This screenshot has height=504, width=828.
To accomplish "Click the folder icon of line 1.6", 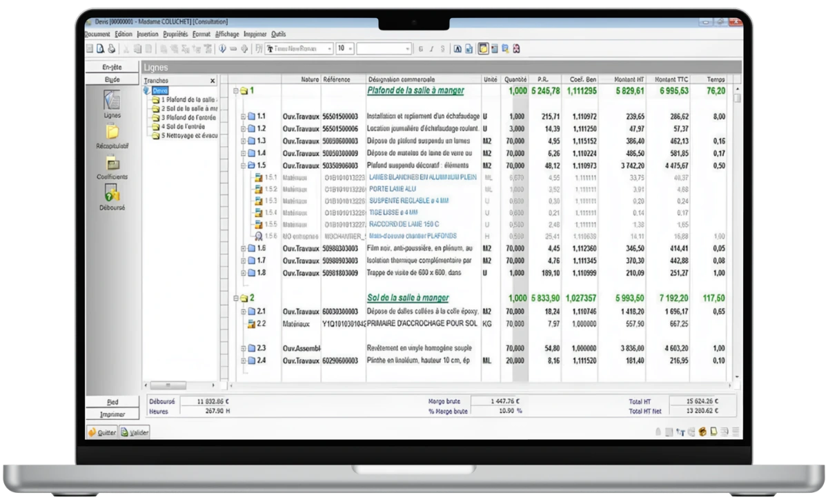I will (x=251, y=248).
